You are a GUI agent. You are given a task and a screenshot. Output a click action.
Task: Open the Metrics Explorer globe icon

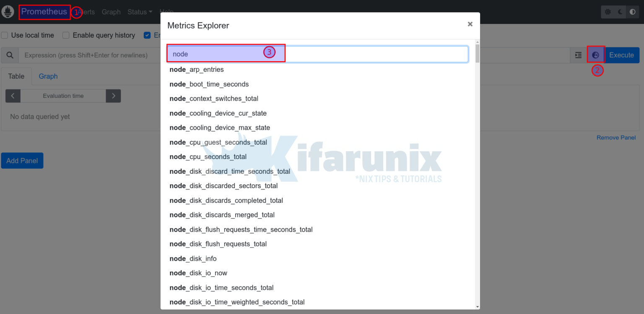point(596,55)
